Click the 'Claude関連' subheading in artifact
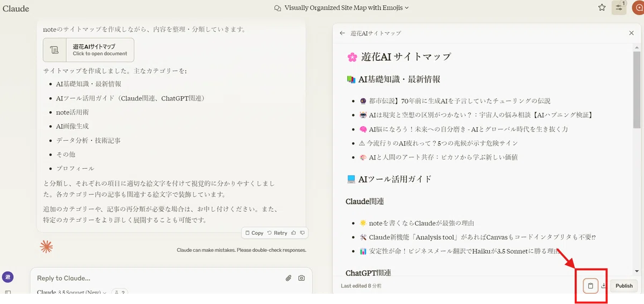 [x=364, y=201]
